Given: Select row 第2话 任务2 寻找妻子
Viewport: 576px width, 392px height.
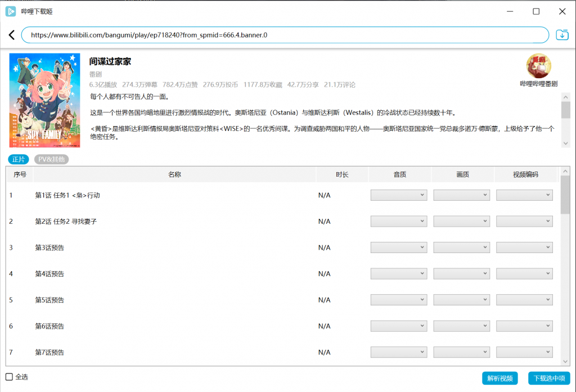Looking at the screenshot, I should 283,221.
